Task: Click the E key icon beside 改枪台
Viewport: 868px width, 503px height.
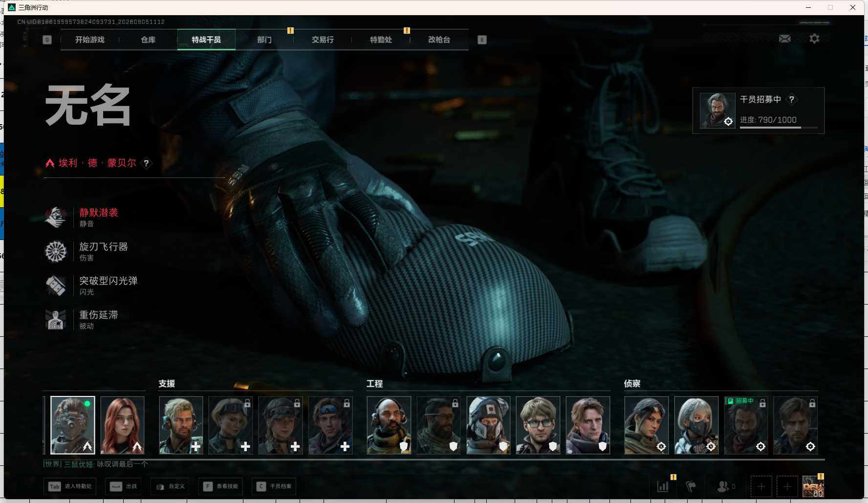Action: [482, 40]
